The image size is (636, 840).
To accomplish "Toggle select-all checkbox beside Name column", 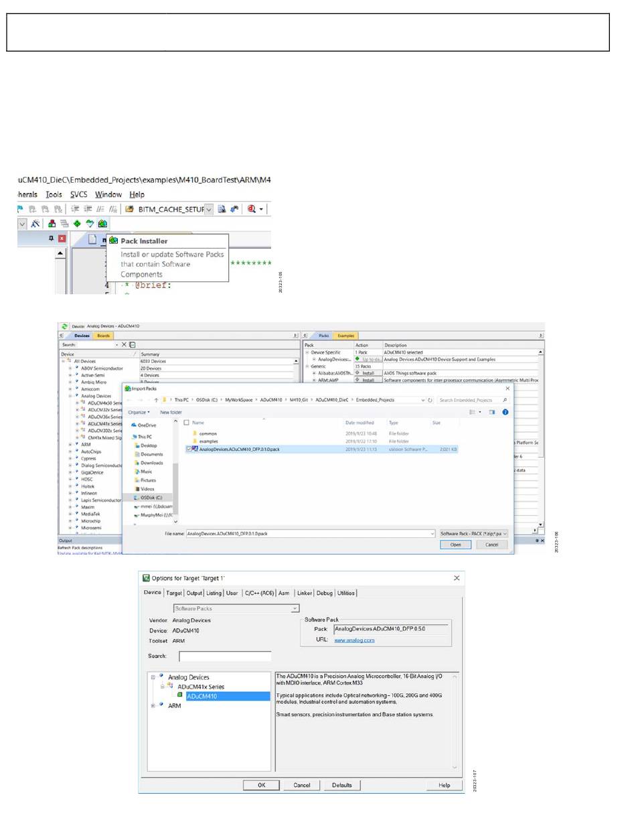I will pyautogui.click(x=187, y=423).
